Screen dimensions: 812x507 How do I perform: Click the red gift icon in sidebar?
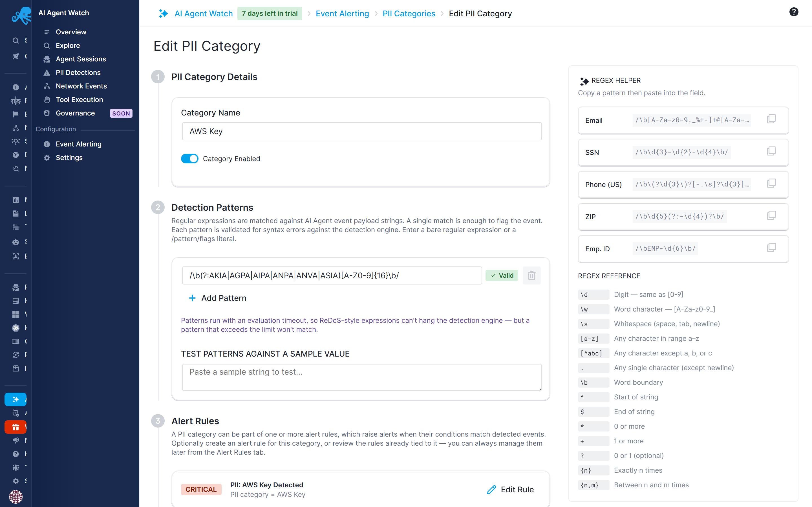coord(16,427)
